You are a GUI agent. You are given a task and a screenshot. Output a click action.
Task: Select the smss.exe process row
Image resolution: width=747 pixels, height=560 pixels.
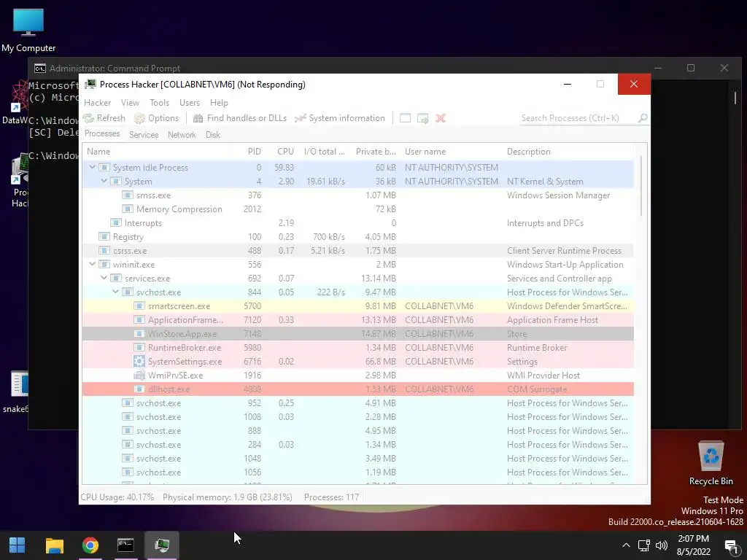358,195
